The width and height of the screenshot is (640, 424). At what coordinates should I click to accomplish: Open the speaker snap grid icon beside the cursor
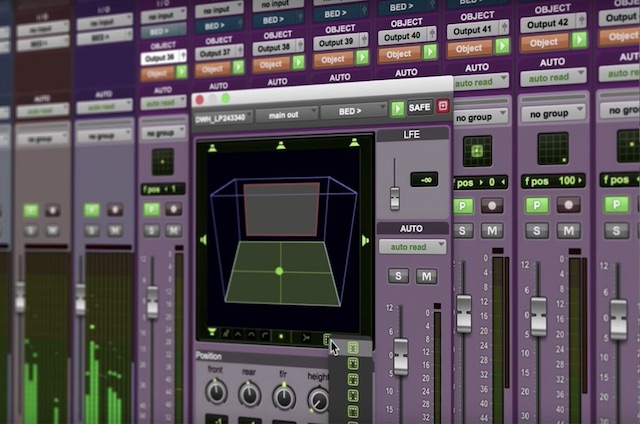[x=327, y=339]
